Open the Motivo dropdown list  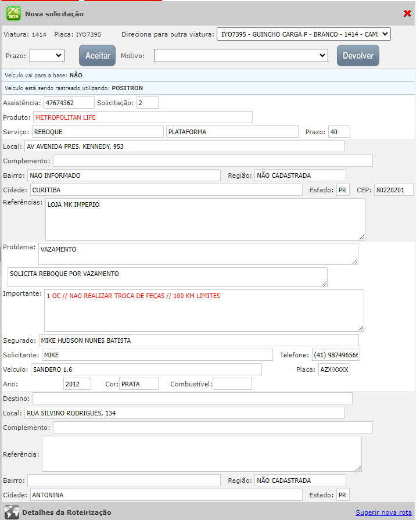[x=241, y=55]
